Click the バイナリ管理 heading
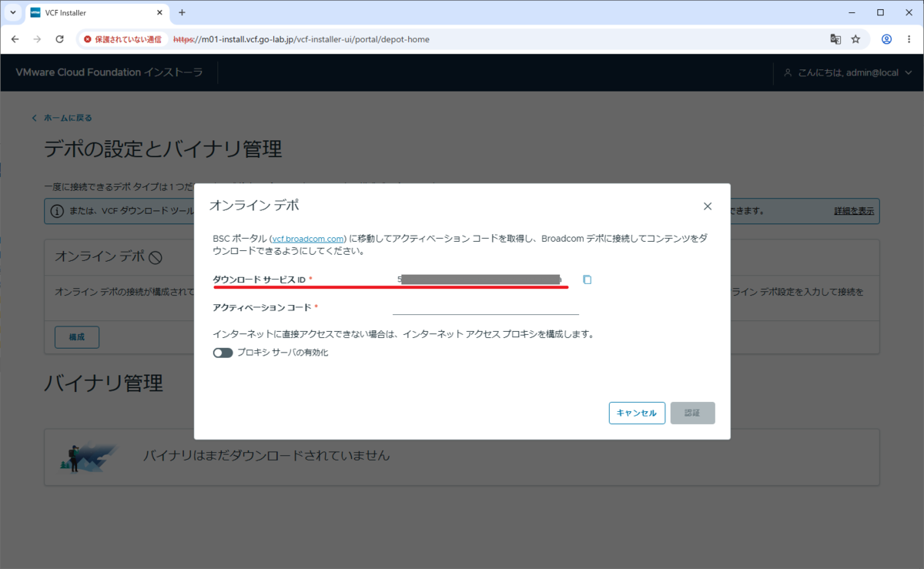This screenshot has width=924, height=569. [x=103, y=382]
